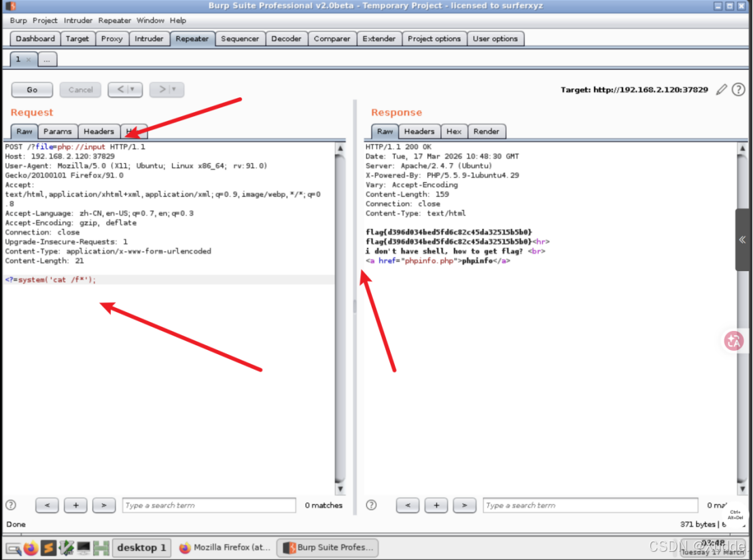Focus the request search term field
Screen dimensions: 753x560
(x=209, y=505)
